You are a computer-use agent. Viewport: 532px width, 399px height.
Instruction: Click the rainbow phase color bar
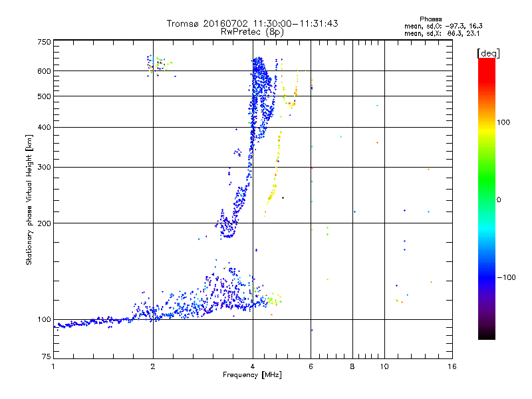tap(487, 199)
